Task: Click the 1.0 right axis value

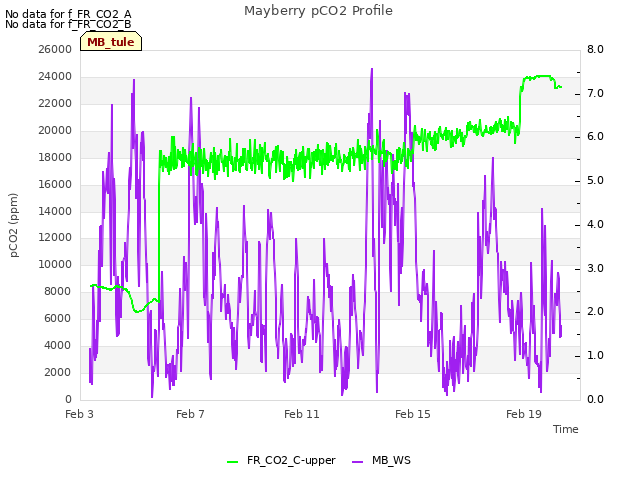Action: click(x=595, y=356)
